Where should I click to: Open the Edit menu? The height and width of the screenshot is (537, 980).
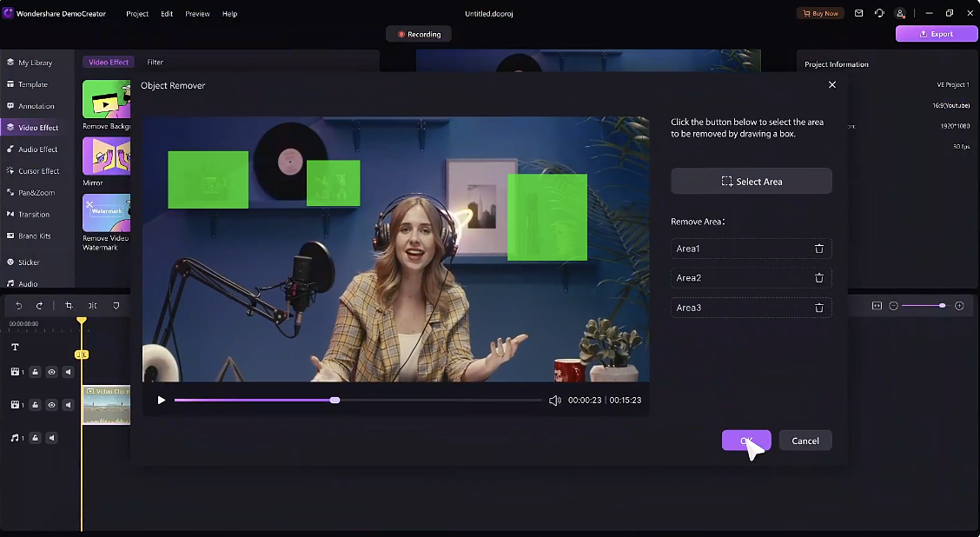click(x=167, y=14)
